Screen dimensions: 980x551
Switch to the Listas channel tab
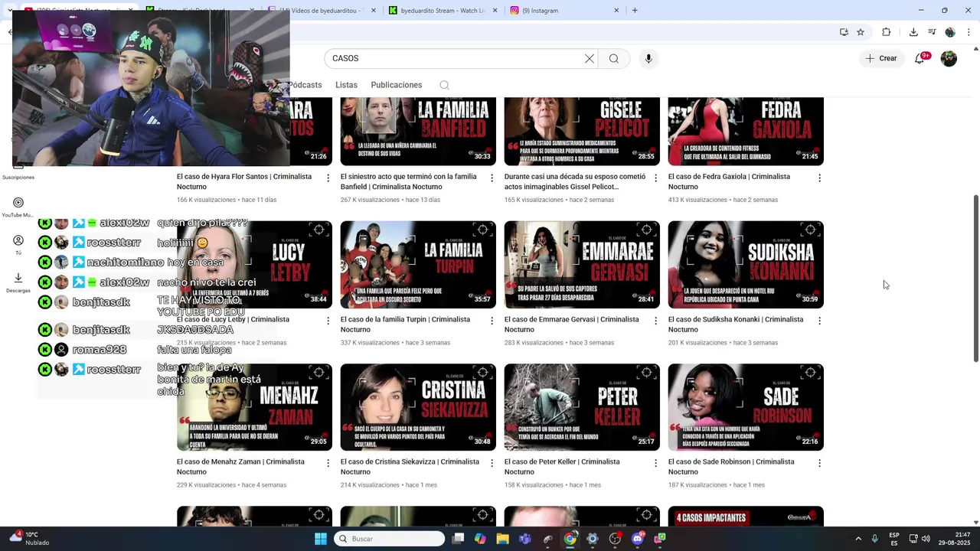pyautogui.click(x=346, y=85)
